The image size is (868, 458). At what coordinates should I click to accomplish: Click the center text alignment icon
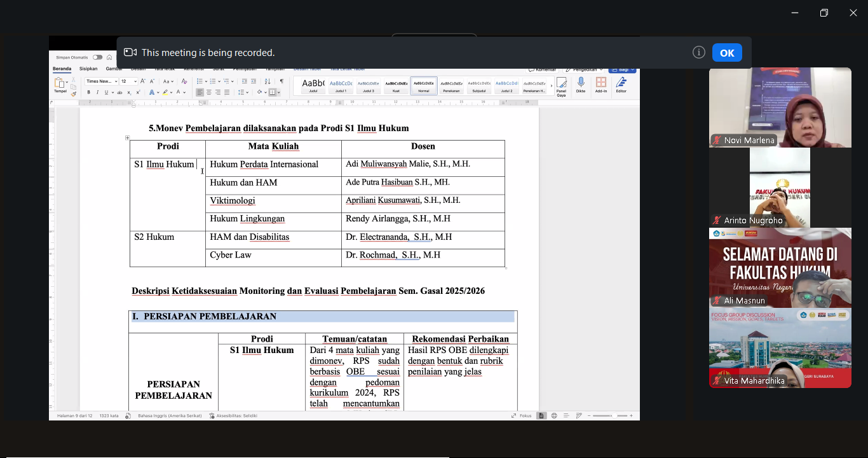click(209, 92)
